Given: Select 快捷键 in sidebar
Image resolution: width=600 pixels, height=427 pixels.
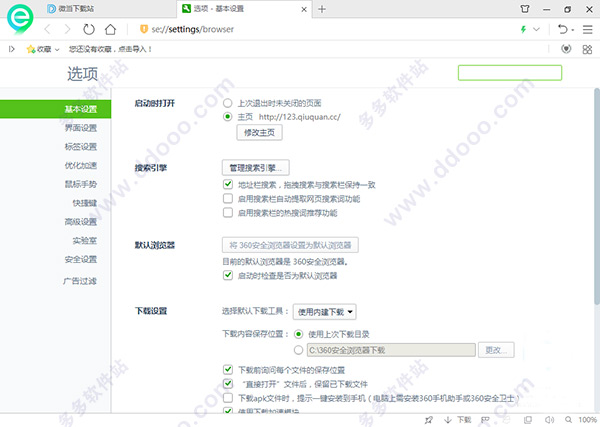Looking at the screenshot, I should (85, 203).
